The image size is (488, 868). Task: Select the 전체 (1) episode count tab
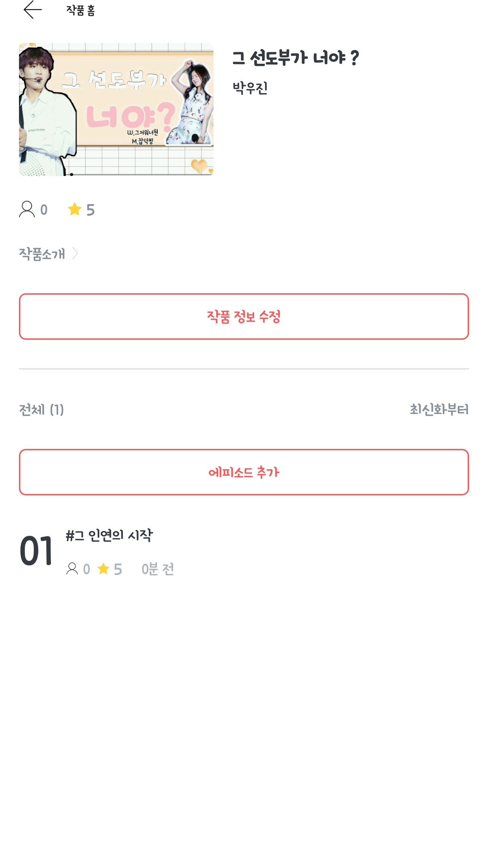point(41,410)
